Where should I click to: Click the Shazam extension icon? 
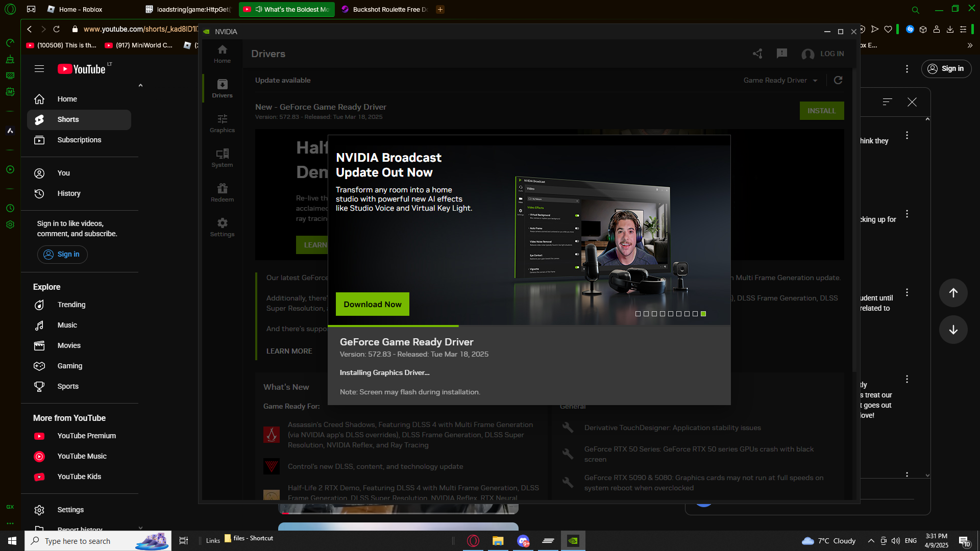click(910, 29)
